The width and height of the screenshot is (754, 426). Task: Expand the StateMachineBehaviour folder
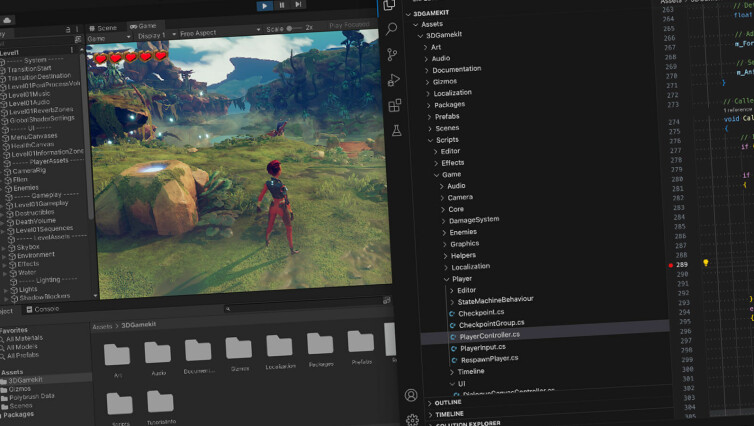click(452, 302)
